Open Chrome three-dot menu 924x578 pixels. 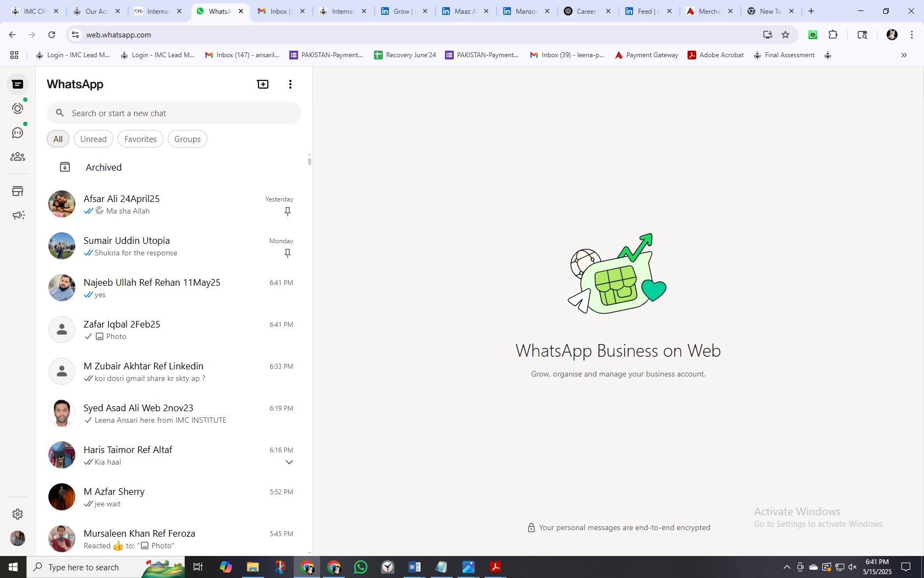(x=912, y=35)
